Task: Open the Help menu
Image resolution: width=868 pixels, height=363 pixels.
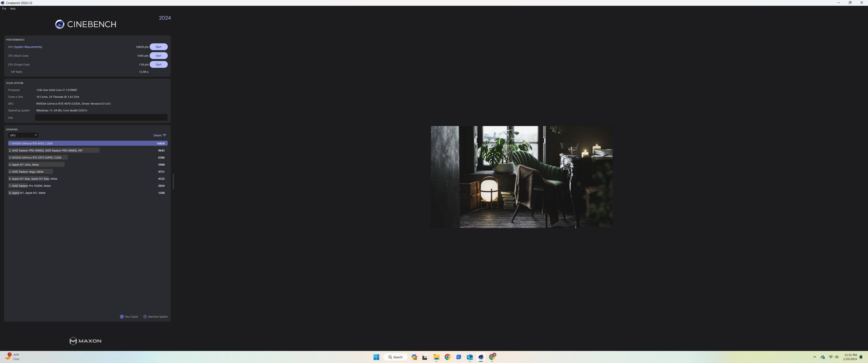Action: coord(12,9)
